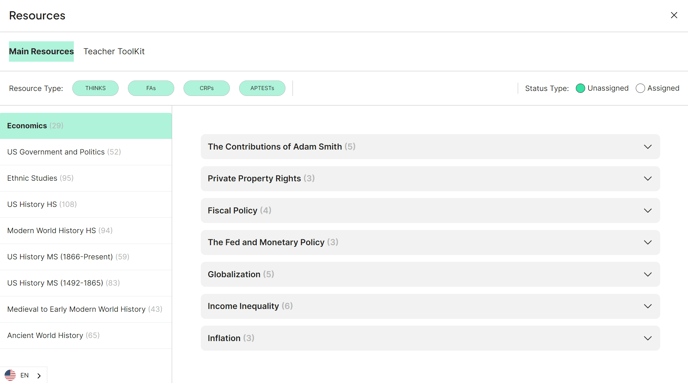Expand The Contributions of Adam Smith chevron
688x383 pixels.
(x=648, y=147)
